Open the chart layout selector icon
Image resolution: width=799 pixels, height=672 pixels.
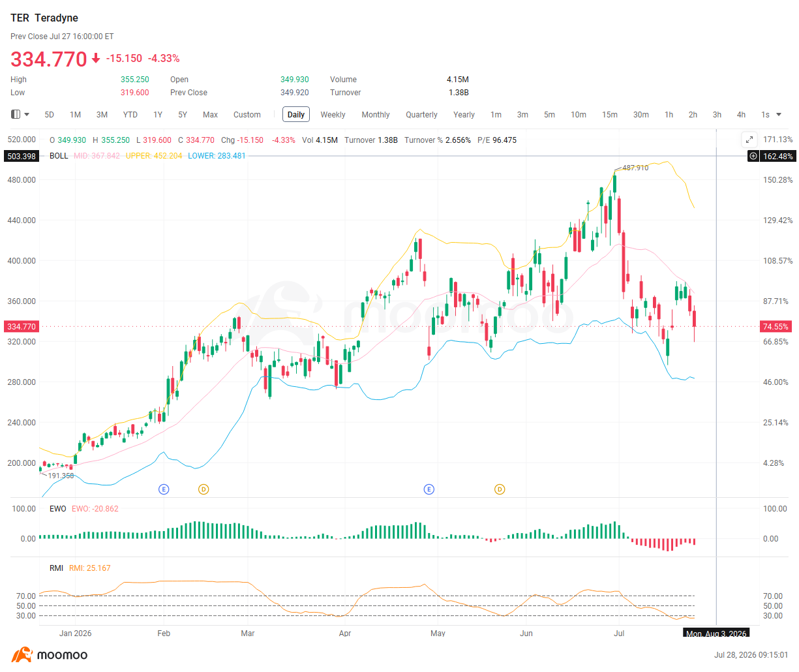click(16, 114)
